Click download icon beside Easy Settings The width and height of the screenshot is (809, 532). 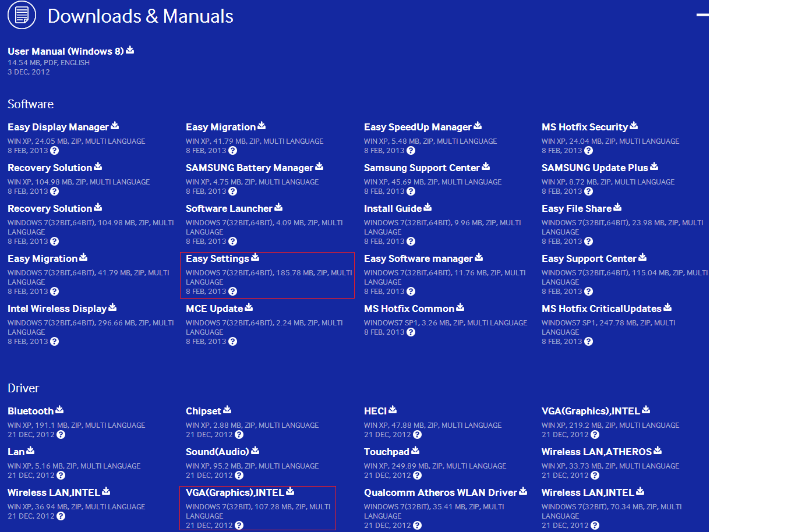255,257
